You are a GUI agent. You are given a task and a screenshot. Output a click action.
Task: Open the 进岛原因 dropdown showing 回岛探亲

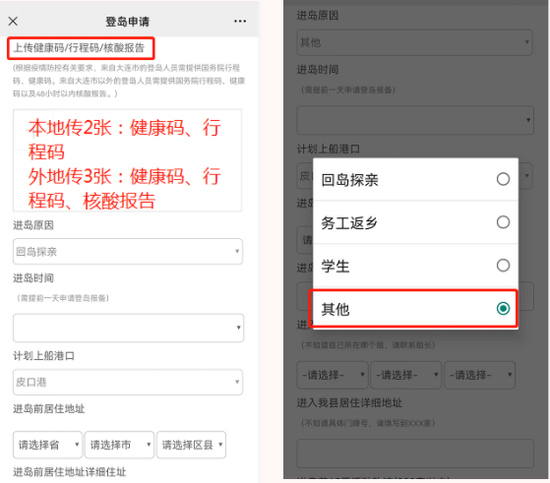click(128, 251)
